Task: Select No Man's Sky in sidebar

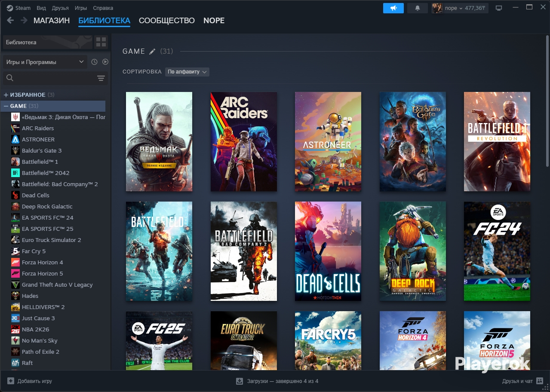Action: pyautogui.click(x=40, y=340)
